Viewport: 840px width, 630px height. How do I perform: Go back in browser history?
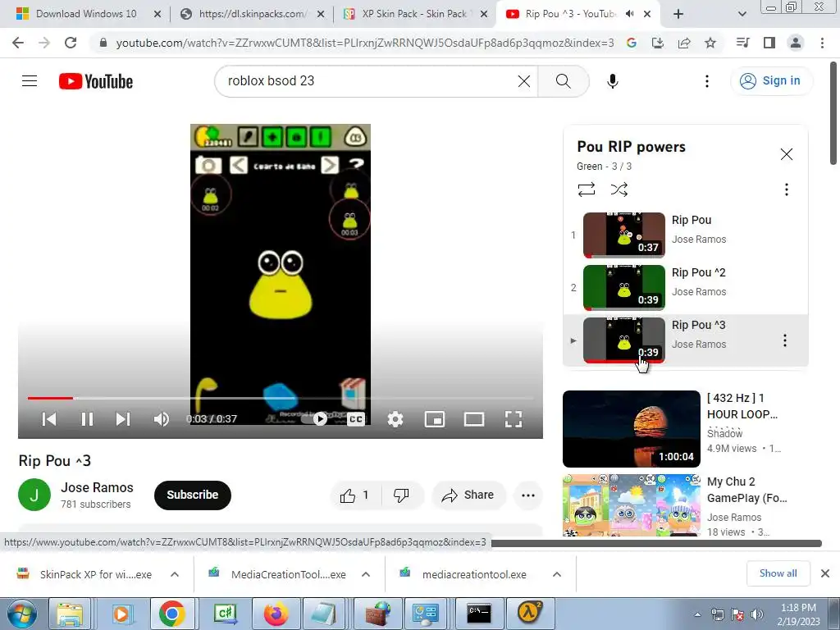[x=18, y=43]
